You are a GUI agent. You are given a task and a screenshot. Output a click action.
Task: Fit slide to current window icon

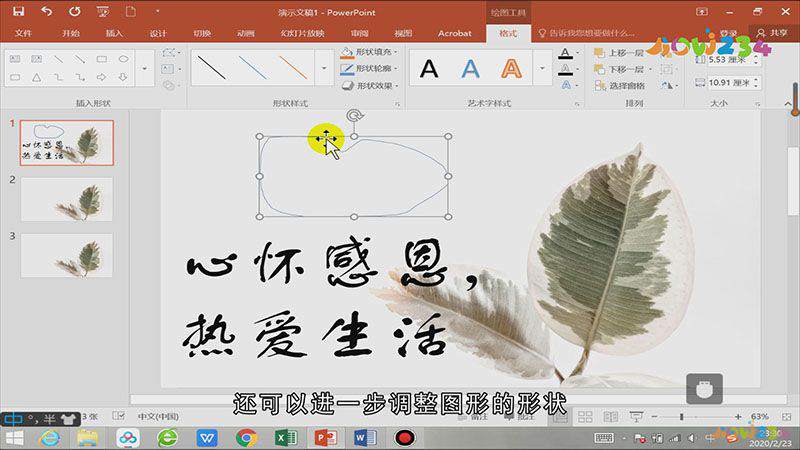787,417
